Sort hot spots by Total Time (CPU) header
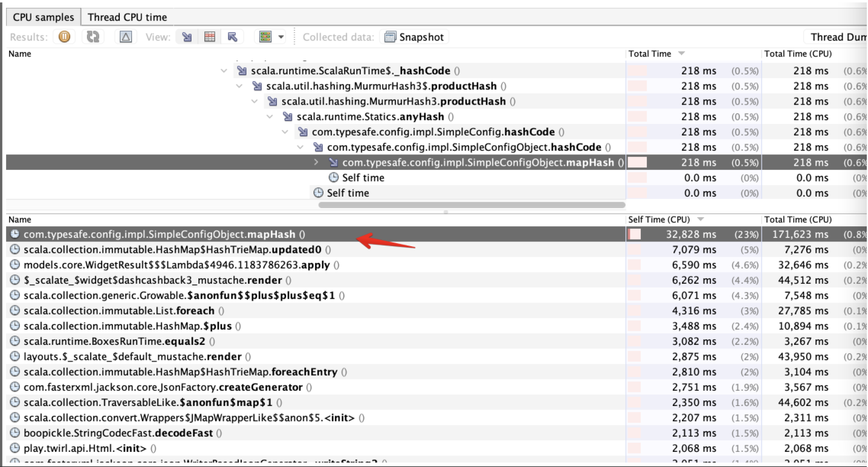The width and height of the screenshot is (868, 467). 814,220
